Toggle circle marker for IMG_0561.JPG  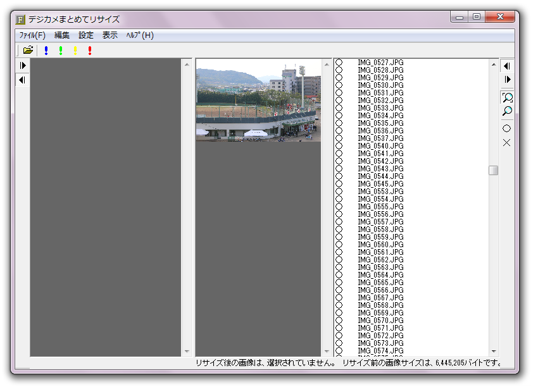(x=339, y=252)
